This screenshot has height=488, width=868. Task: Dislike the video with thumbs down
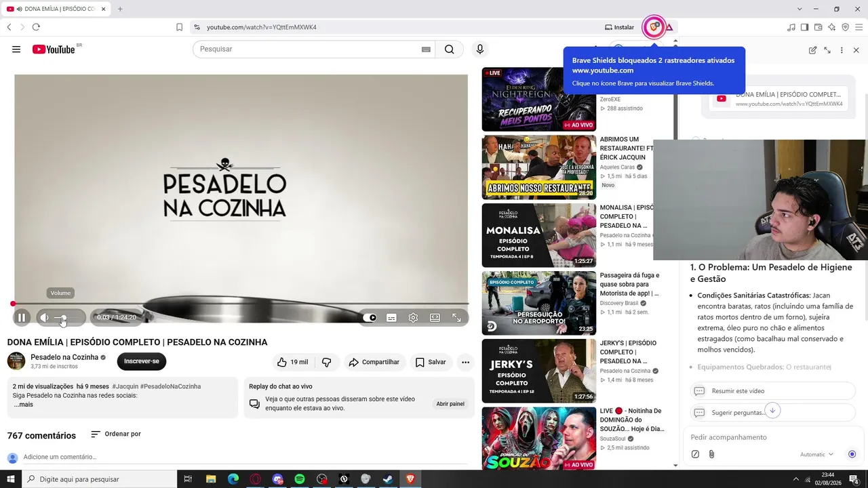tap(327, 362)
